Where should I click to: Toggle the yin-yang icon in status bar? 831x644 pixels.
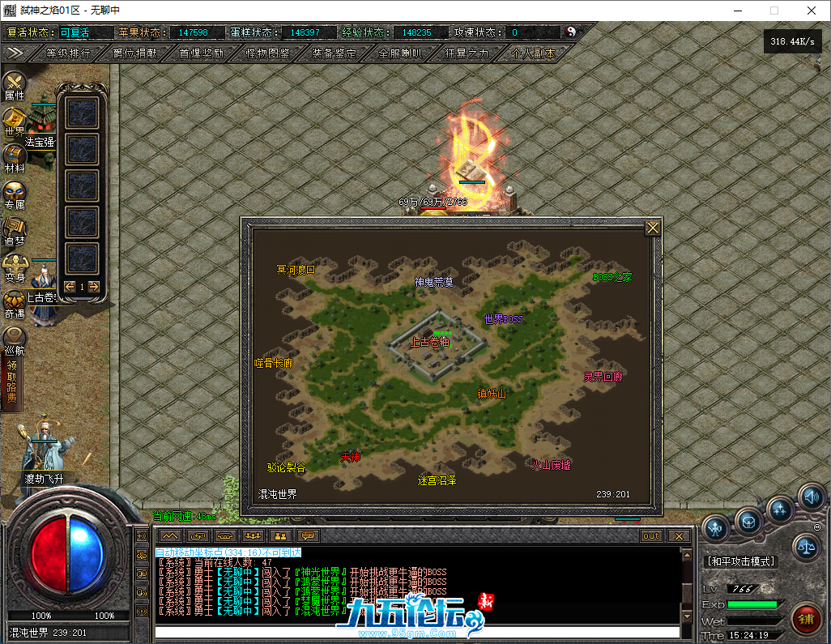click(571, 32)
